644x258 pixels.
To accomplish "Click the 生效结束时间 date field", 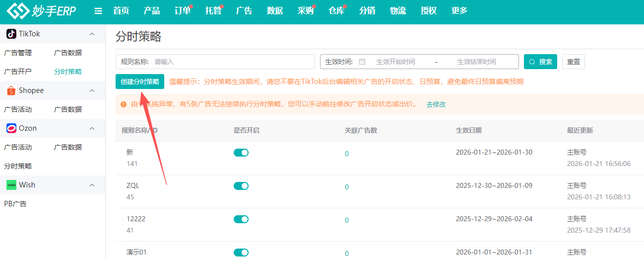I will 477,62.
